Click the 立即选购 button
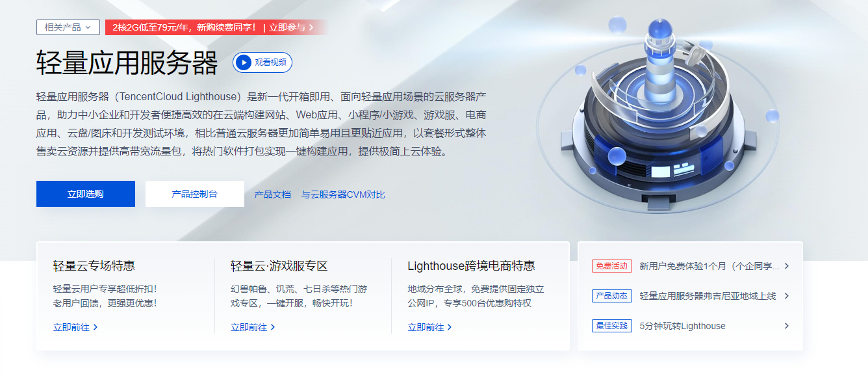 click(86, 194)
